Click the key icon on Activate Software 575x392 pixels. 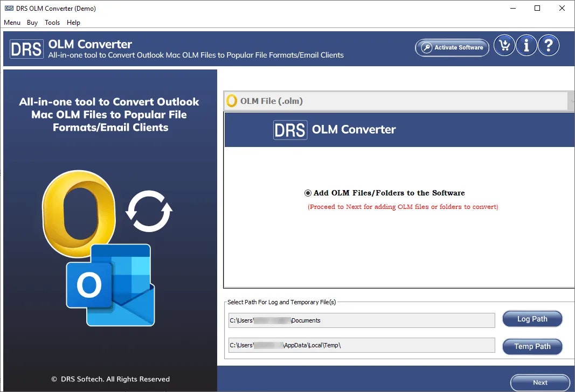point(426,47)
